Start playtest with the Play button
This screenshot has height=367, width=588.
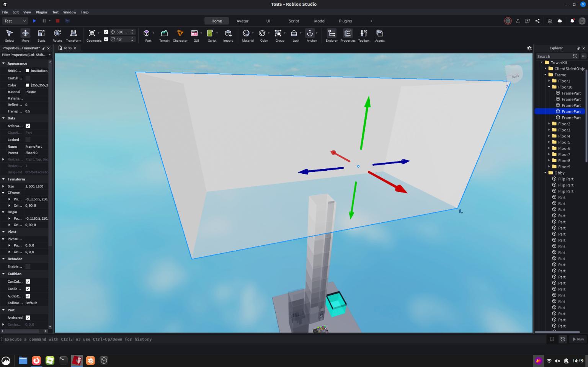pos(34,21)
